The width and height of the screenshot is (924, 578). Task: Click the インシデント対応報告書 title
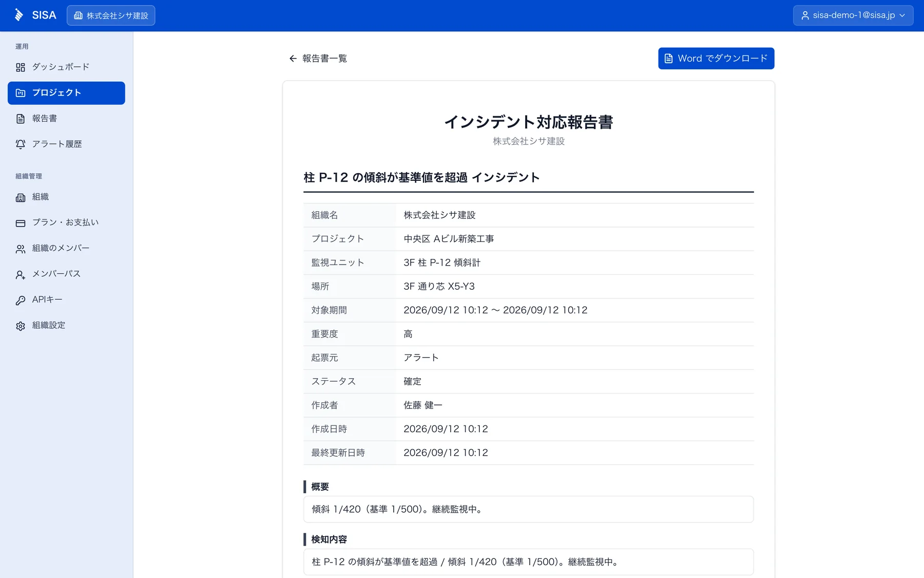[528, 122]
